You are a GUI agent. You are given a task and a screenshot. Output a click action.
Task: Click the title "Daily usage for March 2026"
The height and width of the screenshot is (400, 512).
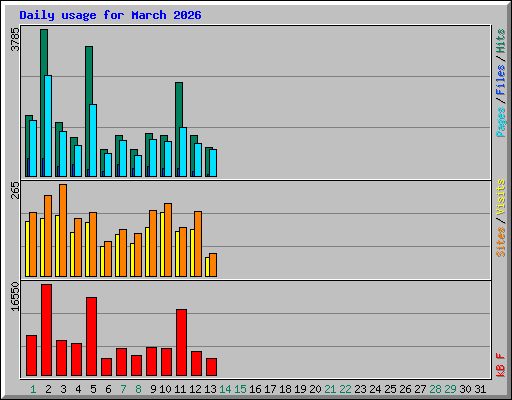click(x=110, y=15)
